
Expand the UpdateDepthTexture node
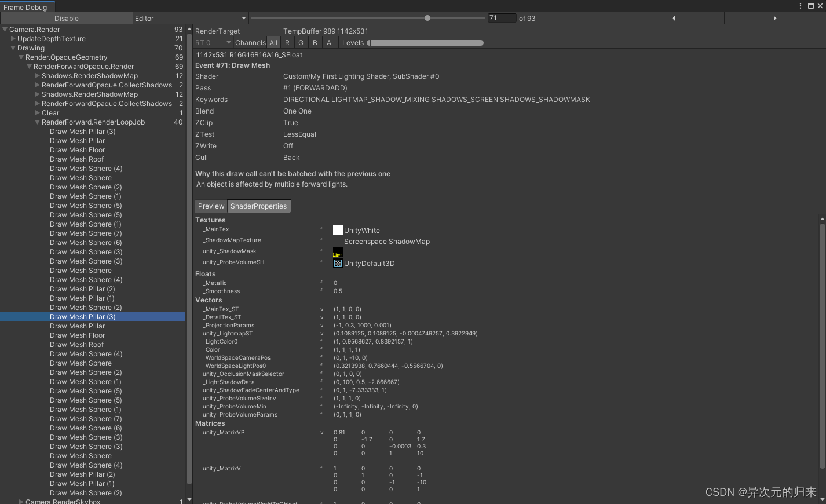tap(13, 39)
